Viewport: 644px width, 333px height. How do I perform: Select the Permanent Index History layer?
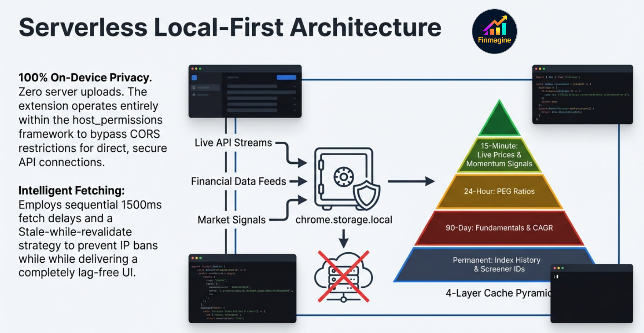tap(497, 264)
